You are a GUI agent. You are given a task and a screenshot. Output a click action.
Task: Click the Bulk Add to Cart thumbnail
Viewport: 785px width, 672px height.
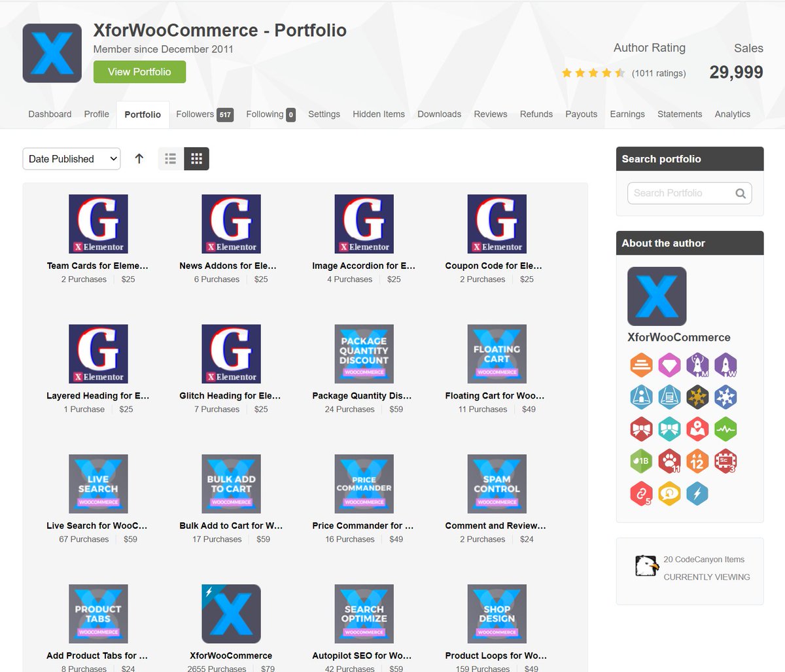pos(231,484)
